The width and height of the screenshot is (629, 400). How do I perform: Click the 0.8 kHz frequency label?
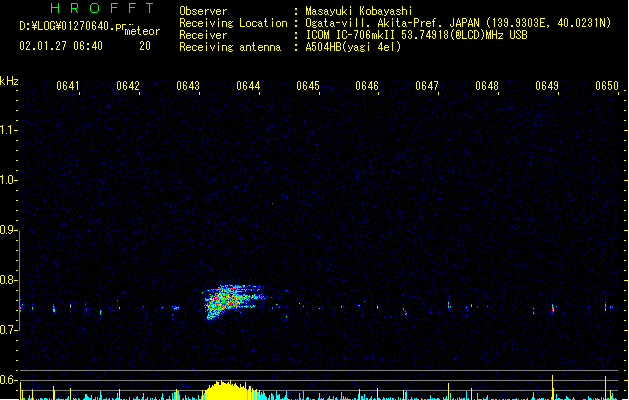(8, 280)
